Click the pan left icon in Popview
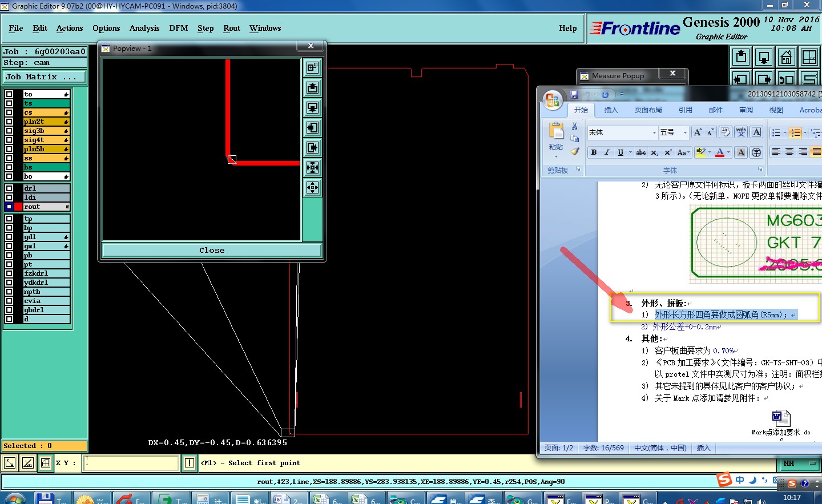Screen dimensions: 822x504 coord(312,127)
